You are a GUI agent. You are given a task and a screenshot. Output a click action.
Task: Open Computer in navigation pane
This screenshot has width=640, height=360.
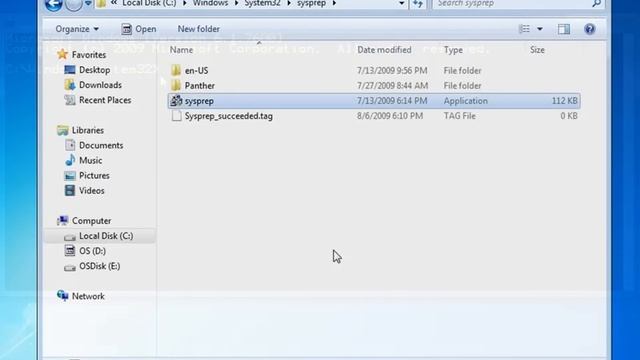tap(91, 221)
